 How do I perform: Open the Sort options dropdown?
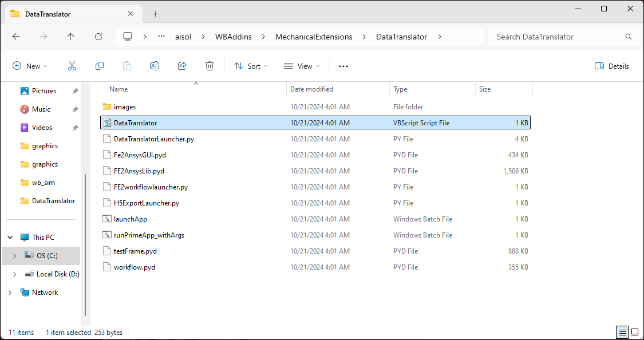click(251, 65)
